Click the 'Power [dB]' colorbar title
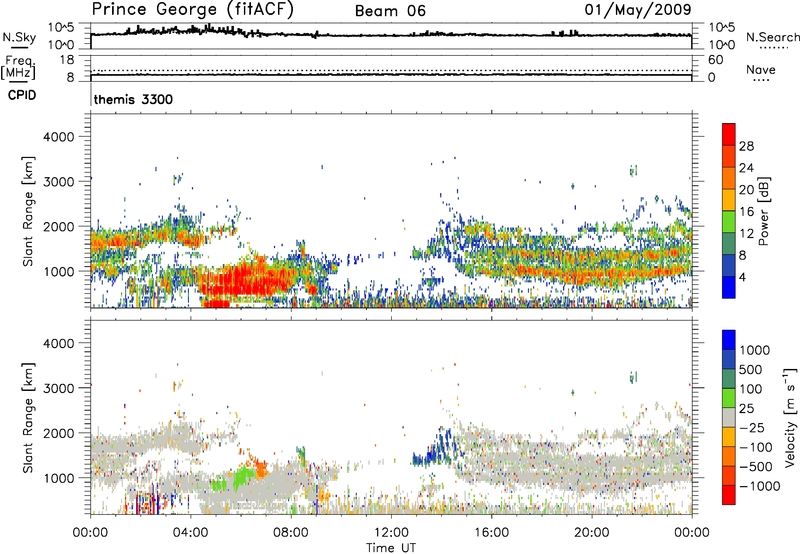The height and width of the screenshot is (554, 800). tap(764, 211)
